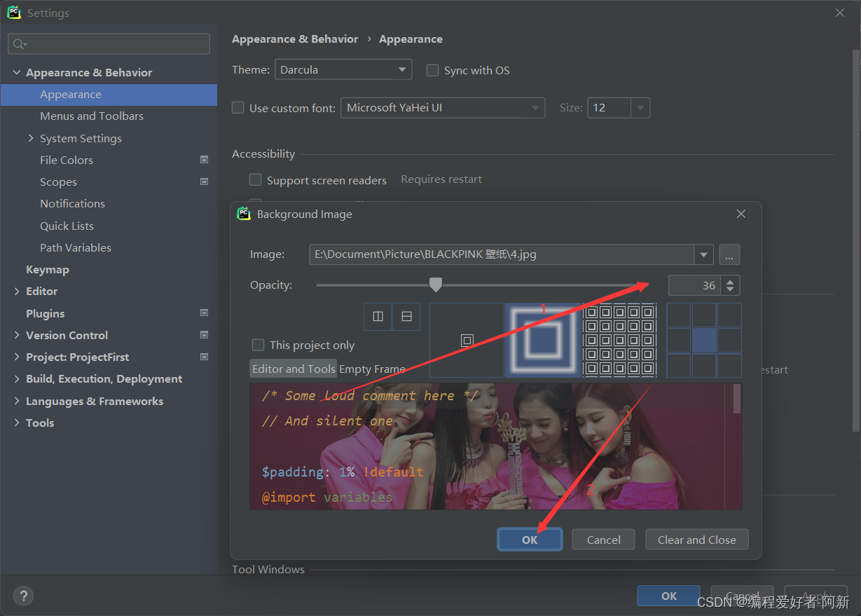Click Clear and Close button

click(x=696, y=540)
